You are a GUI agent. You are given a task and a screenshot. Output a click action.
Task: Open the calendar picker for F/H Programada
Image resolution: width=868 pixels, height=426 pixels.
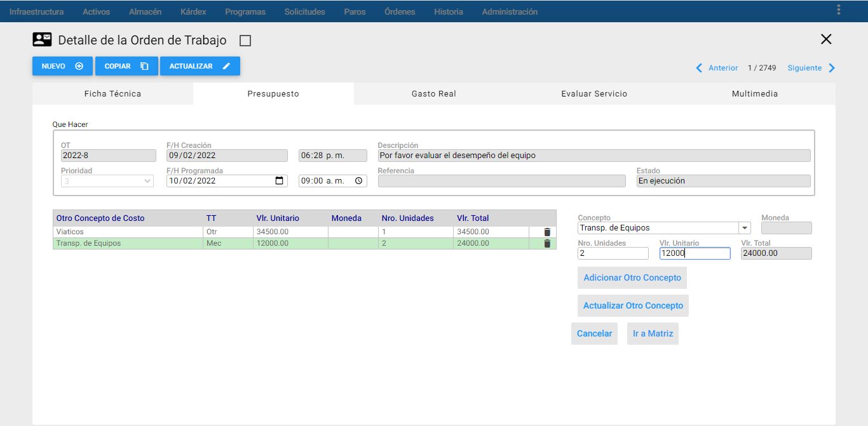279,181
